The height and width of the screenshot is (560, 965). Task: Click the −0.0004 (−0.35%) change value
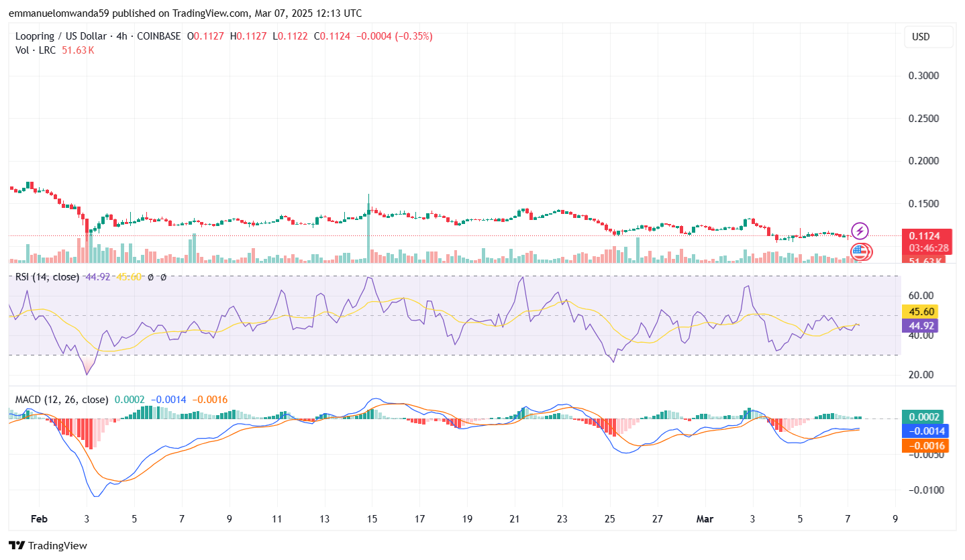pyautogui.click(x=395, y=36)
